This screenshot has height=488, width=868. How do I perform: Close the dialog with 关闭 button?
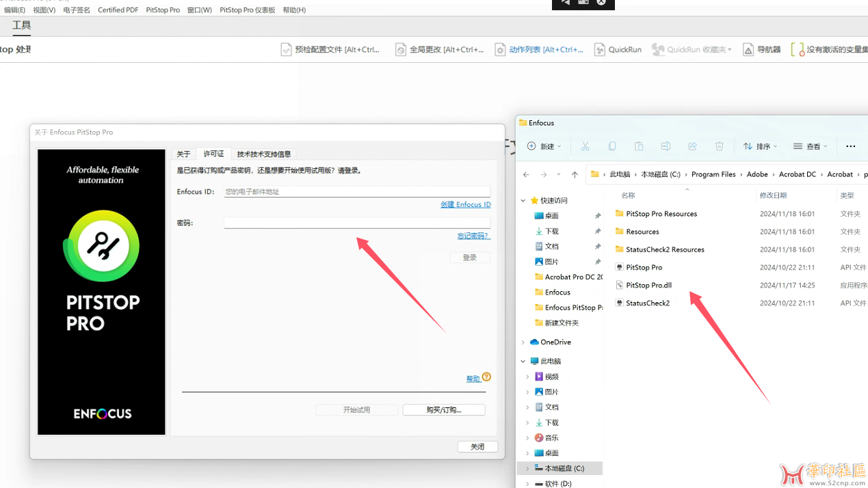click(x=477, y=446)
